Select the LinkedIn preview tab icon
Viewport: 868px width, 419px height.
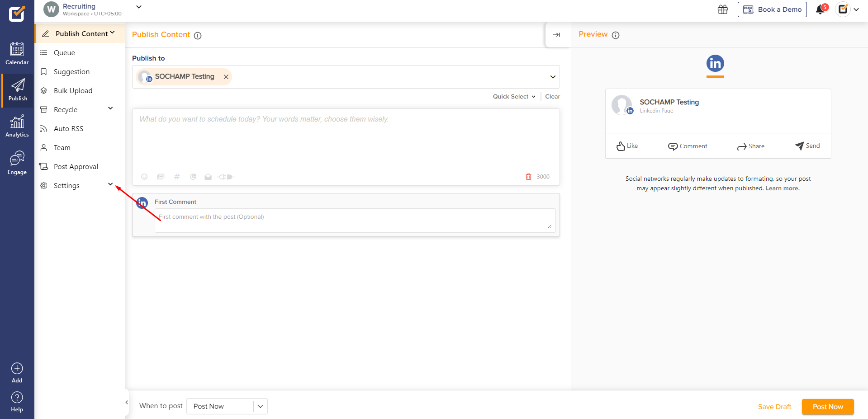coord(715,64)
